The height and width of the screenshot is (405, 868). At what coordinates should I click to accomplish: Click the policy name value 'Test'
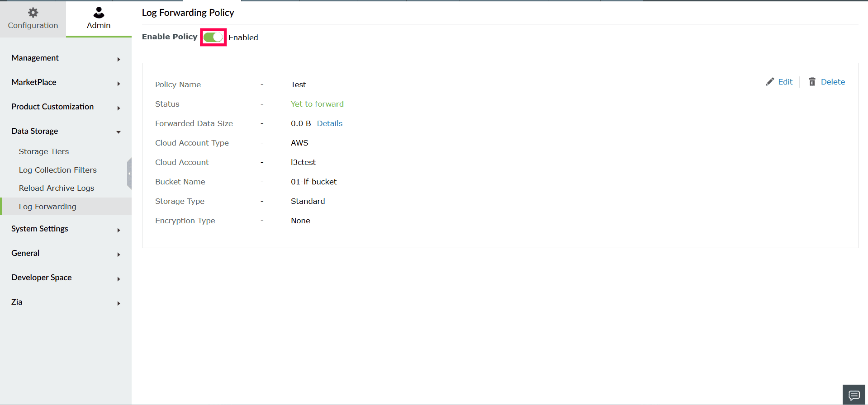point(298,85)
